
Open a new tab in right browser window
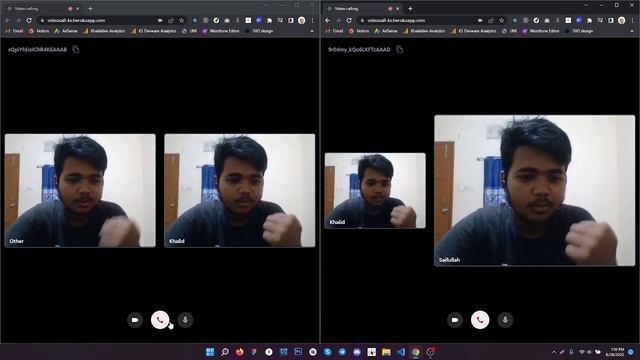point(410,9)
